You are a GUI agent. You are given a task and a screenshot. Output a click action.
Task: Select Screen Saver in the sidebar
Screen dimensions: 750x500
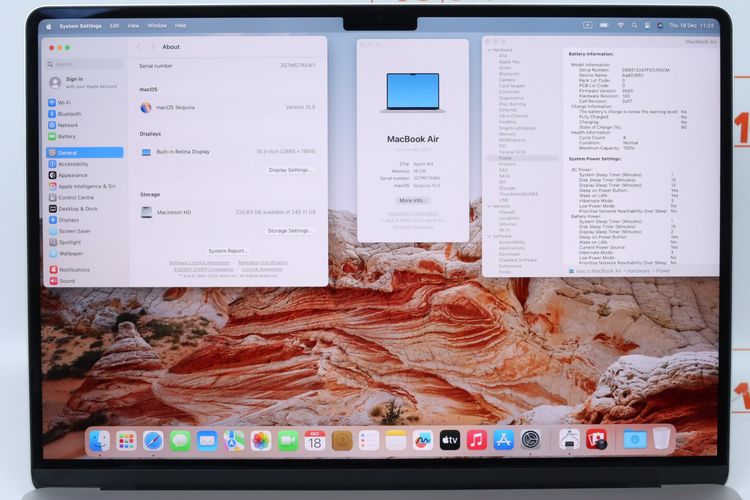[x=85, y=231]
